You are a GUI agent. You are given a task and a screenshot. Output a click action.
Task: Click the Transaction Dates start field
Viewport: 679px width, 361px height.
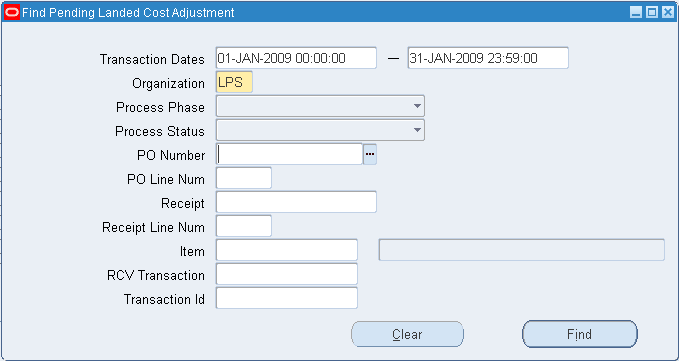pyautogui.click(x=296, y=58)
